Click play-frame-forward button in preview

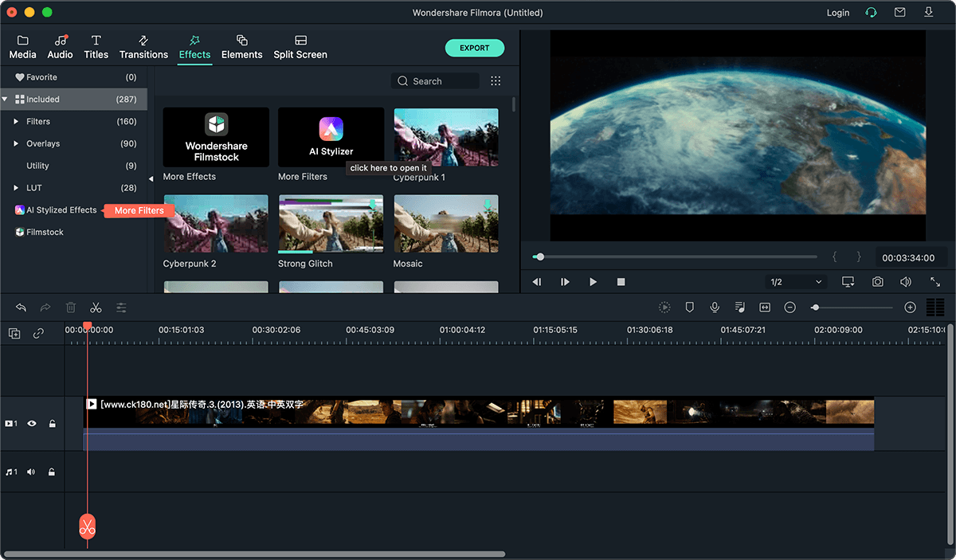[565, 282]
